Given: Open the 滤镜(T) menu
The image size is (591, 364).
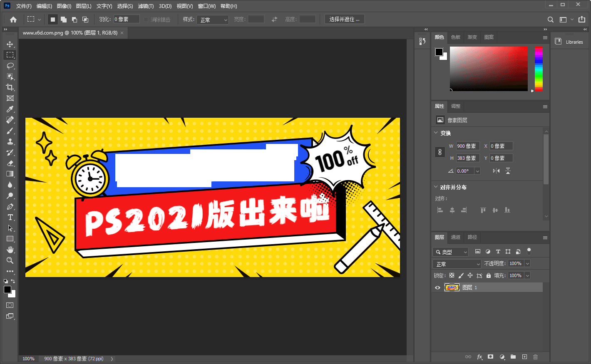Looking at the screenshot, I should pyautogui.click(x=146, y=6).
